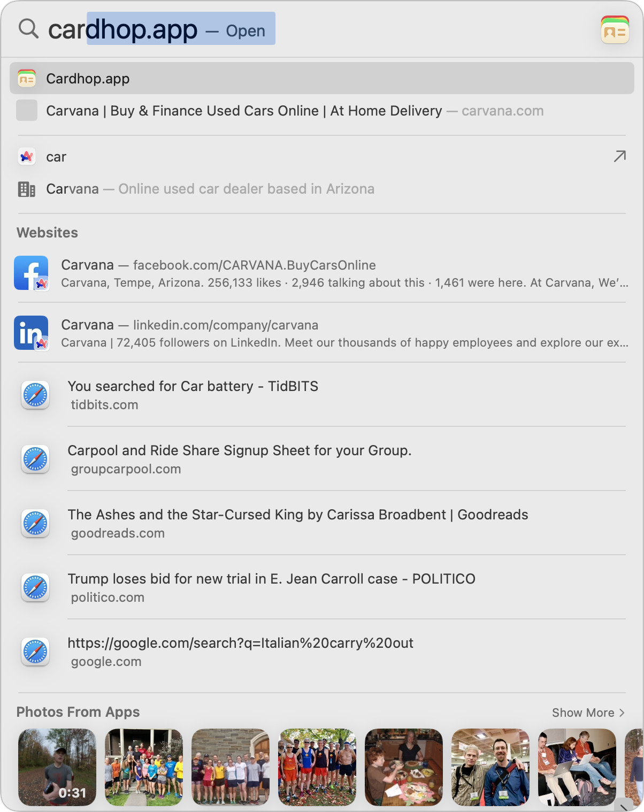The width and height of the screenshot is (644, 812).
Task: Click 'carvana.com' domain text in the Carvana result
Action: pyautogui.click(x=502, y=111)
